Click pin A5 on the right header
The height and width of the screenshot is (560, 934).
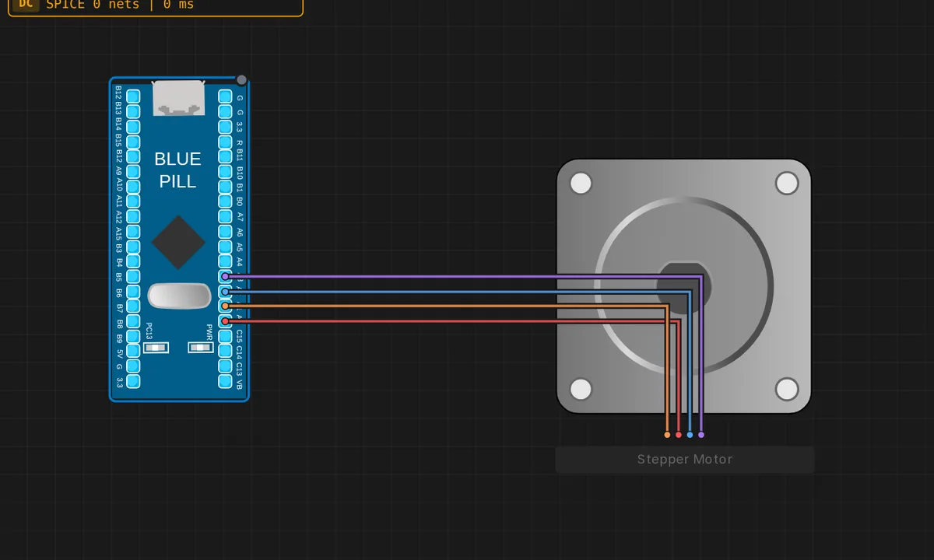click(225, 247)
